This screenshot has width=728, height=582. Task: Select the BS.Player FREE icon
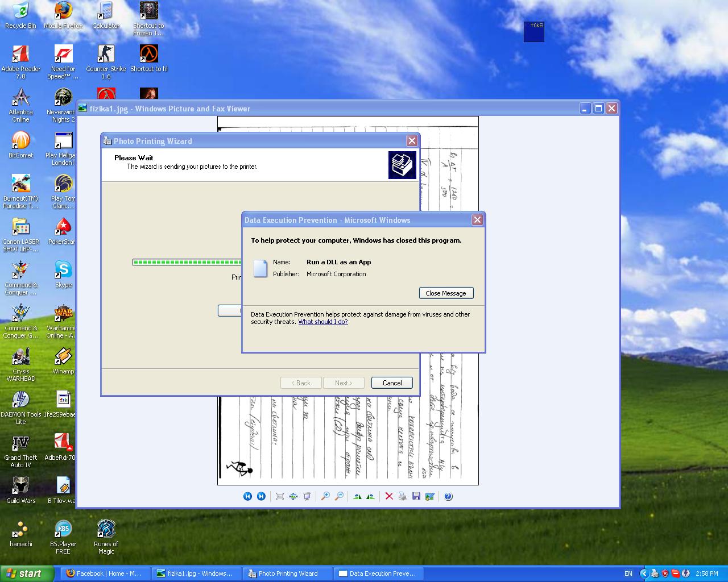click(x=63, y=537)
